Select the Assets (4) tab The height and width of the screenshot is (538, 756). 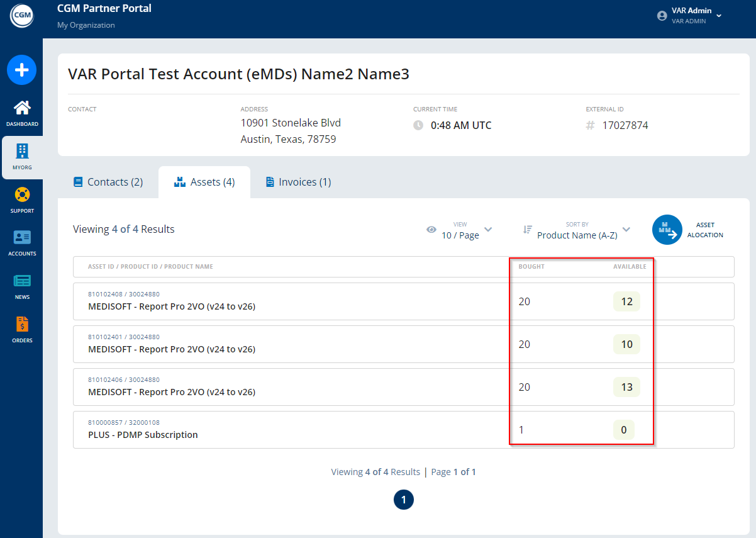[204, 182]
